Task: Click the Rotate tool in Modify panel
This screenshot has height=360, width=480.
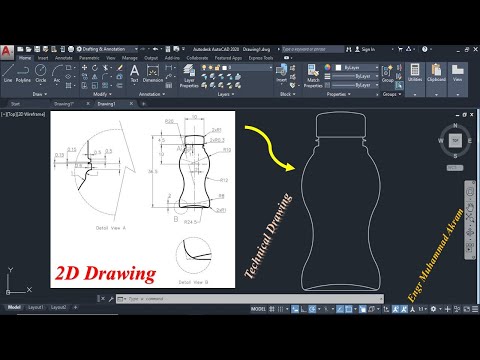Action: [x=95, y=68]
